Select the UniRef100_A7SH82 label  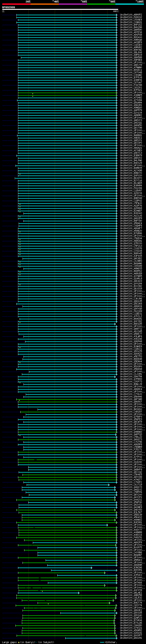pyautogui.click(x=131, y=98)
